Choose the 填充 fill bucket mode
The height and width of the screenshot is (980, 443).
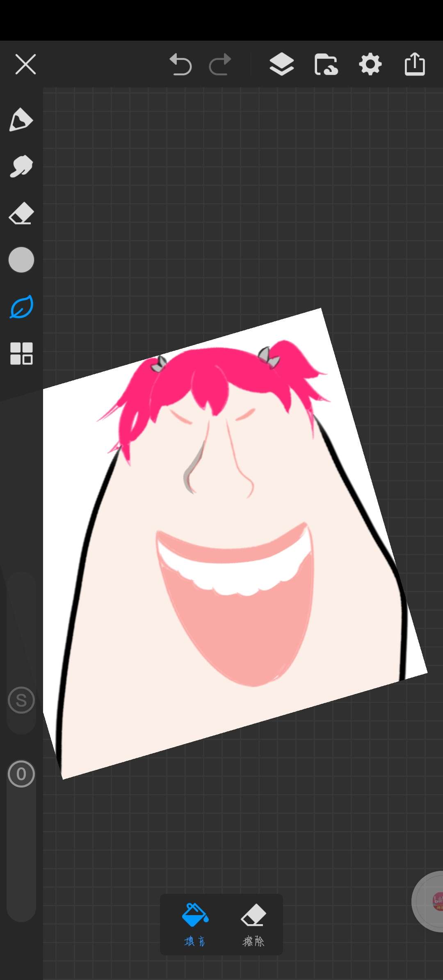195,924
